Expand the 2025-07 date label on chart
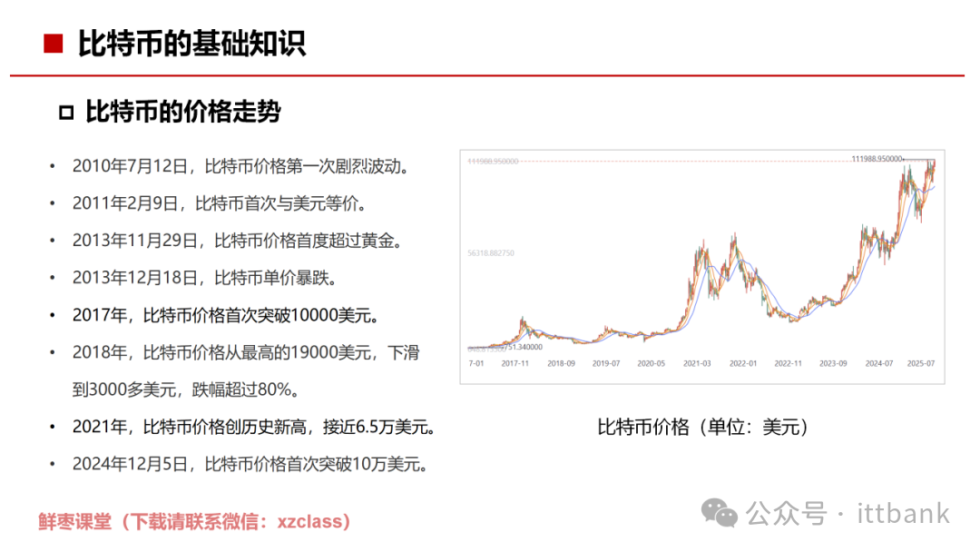980x552 pixels. 919,363
